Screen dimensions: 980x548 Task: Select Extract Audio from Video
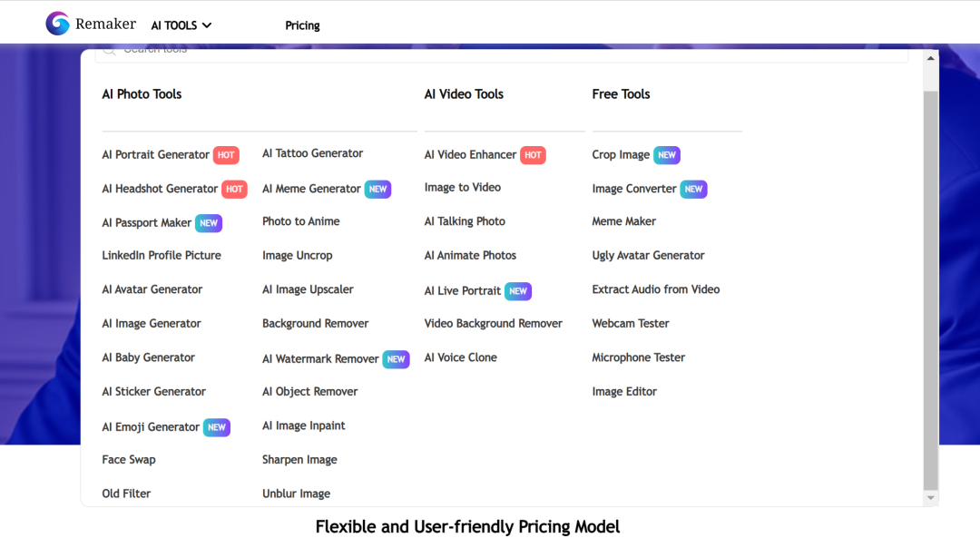point(655,289)
